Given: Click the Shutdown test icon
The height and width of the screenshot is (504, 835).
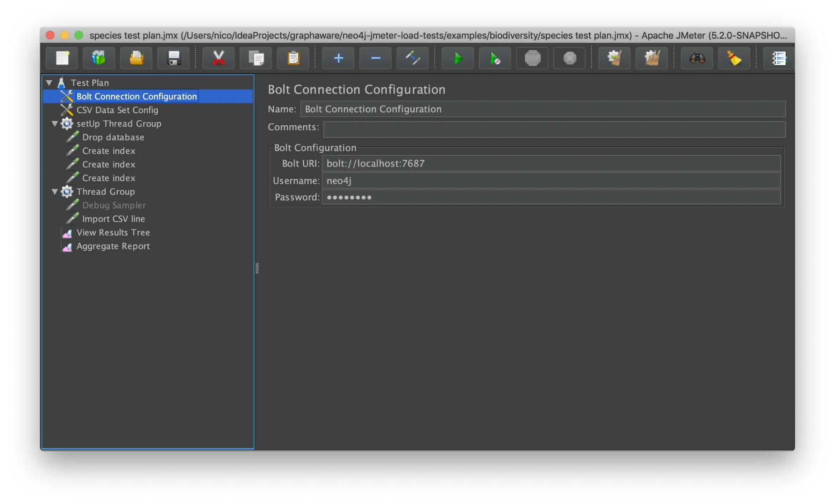Looking at the screenshot, I should click(570, 58).
